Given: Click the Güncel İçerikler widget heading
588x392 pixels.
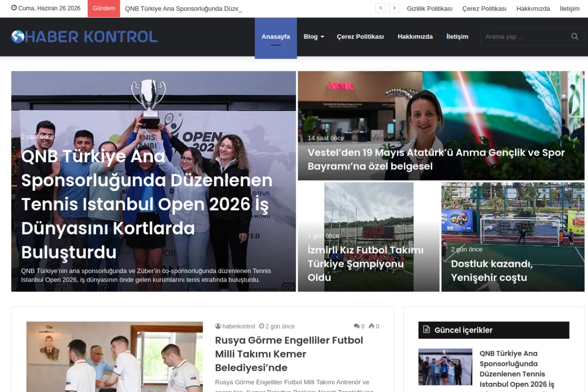Looking at the screenshot, I should tap(464, 330).
